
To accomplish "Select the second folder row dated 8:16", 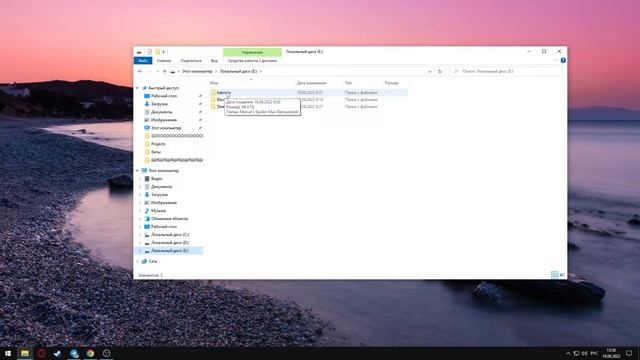I will (x=309, y=100).
